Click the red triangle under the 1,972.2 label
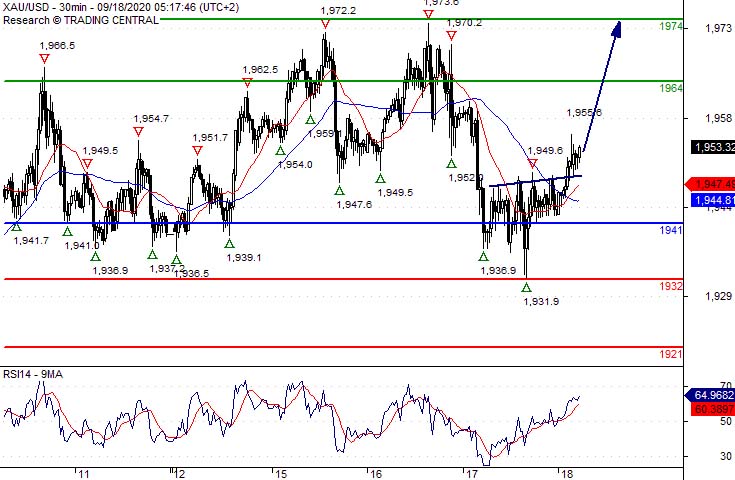The height and width of the screenshot is (480, 735). point(325,23)
